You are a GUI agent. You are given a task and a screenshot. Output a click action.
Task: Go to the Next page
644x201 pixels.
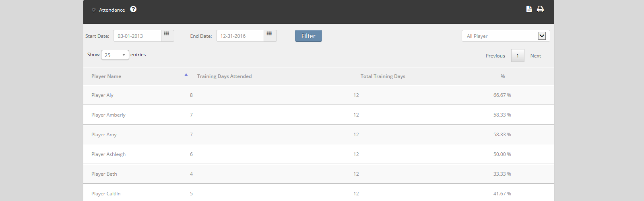click(x=535, y=56)
